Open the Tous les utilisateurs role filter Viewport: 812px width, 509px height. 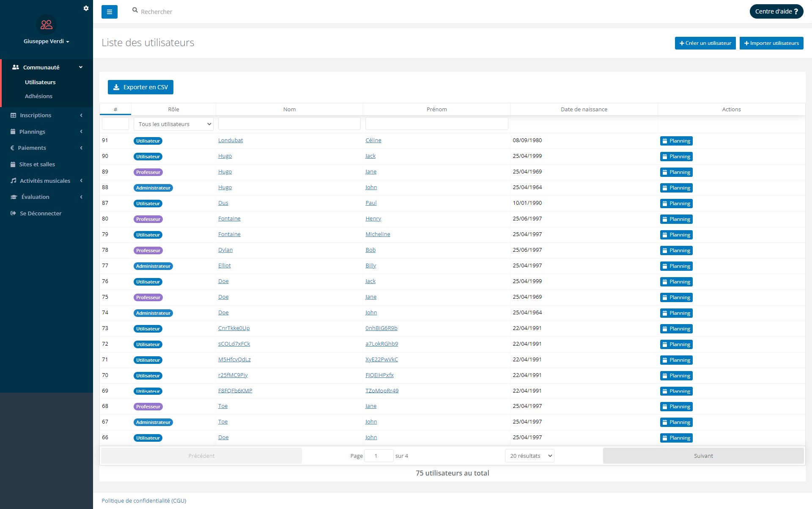point(173,124)
